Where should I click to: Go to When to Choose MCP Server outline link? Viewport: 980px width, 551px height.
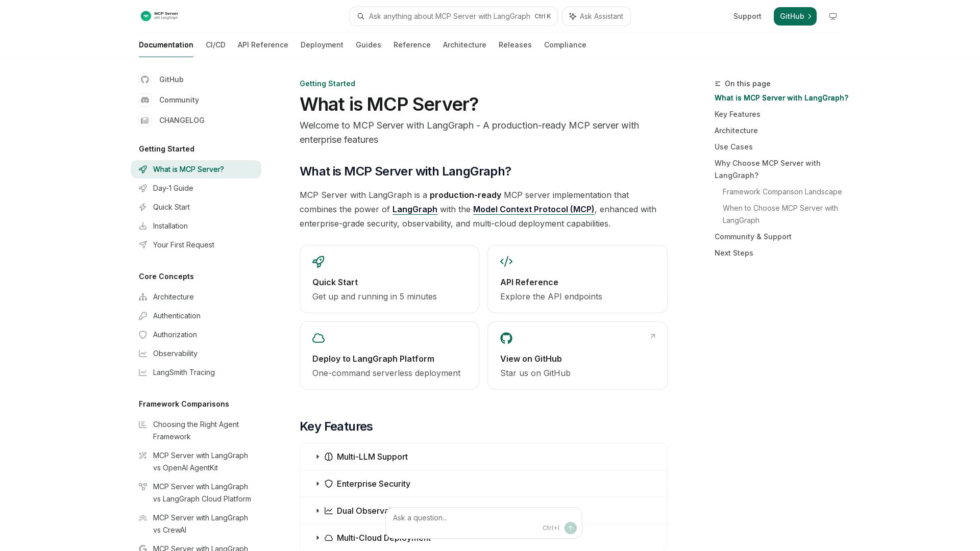point(780,214)
